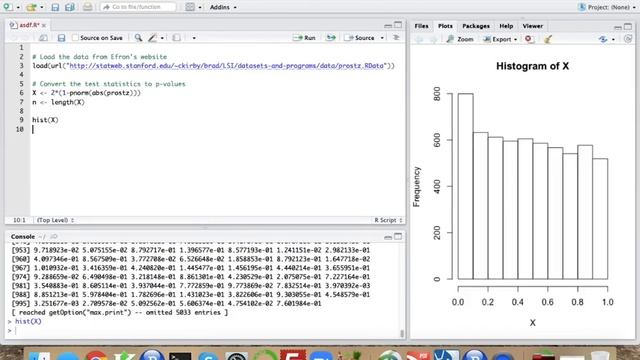Screen dimensions: 640x360
Task: Click the Stanford URL link in line 3
Action: pyautogui.click(x=227, y=66)
